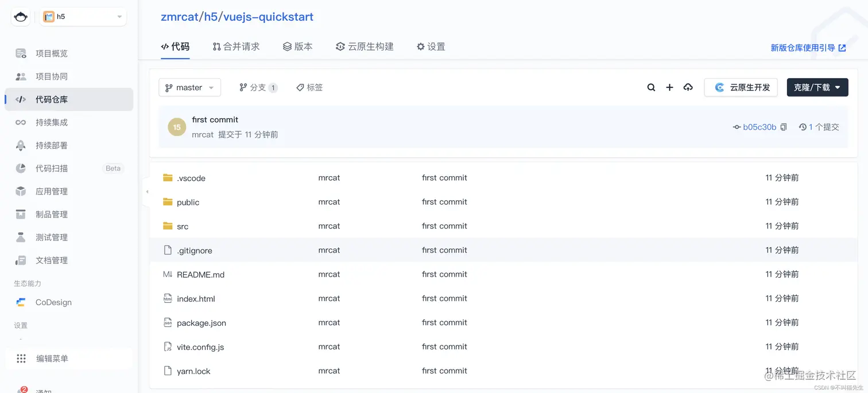The width and height of the screenshot is (868, 393).
Task: Click package.json file name
Action: [x=201, y=323]
